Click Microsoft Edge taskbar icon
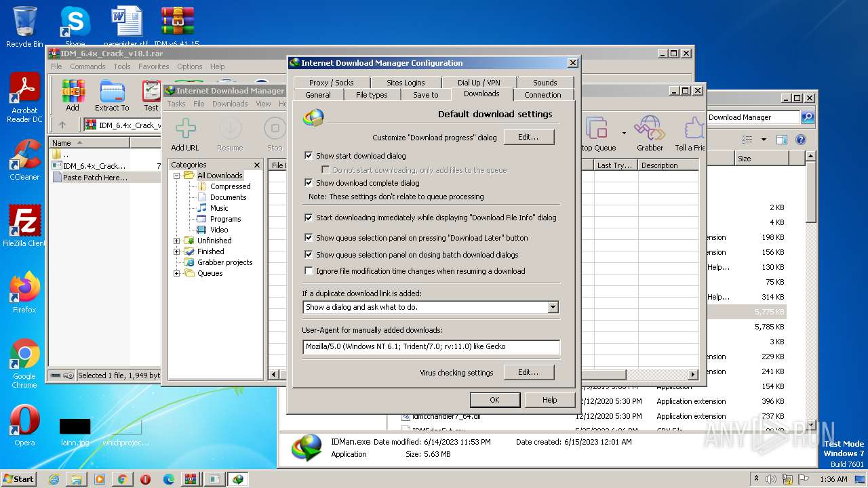The width and height of the screenshot is (868, 488). [168, 479]
